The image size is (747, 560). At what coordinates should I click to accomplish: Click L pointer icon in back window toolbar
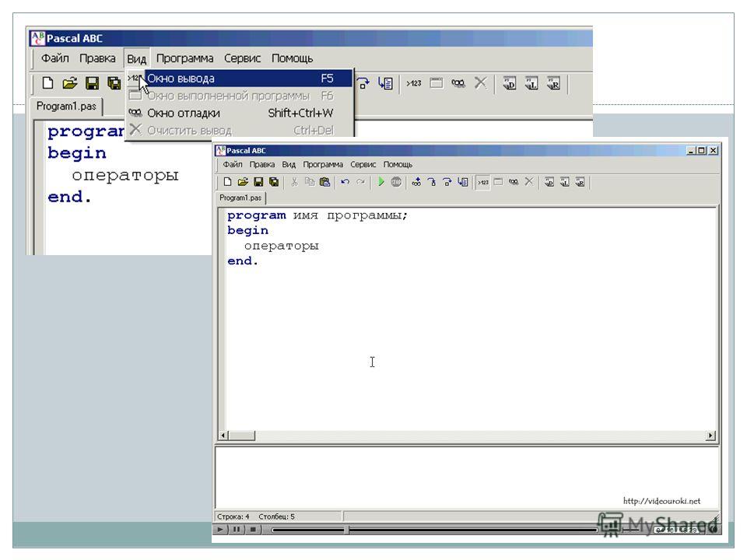coord(531,84)
